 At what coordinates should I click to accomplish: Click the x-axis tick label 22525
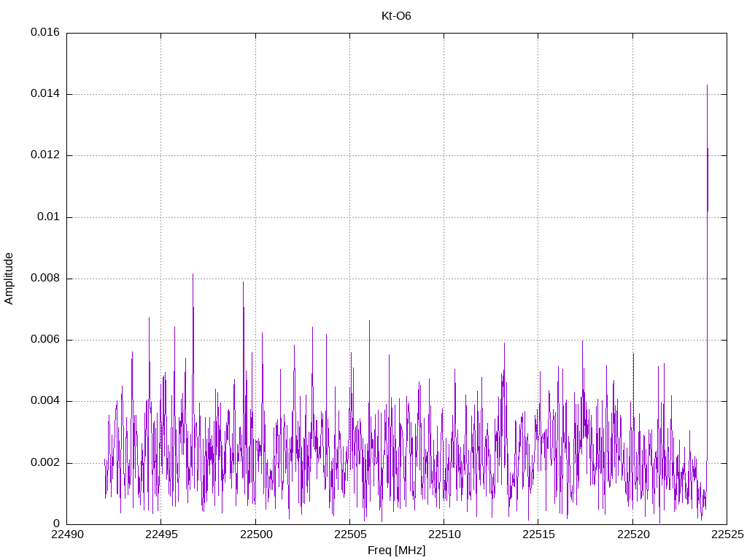pyautogui.click(x=726, y=534)
